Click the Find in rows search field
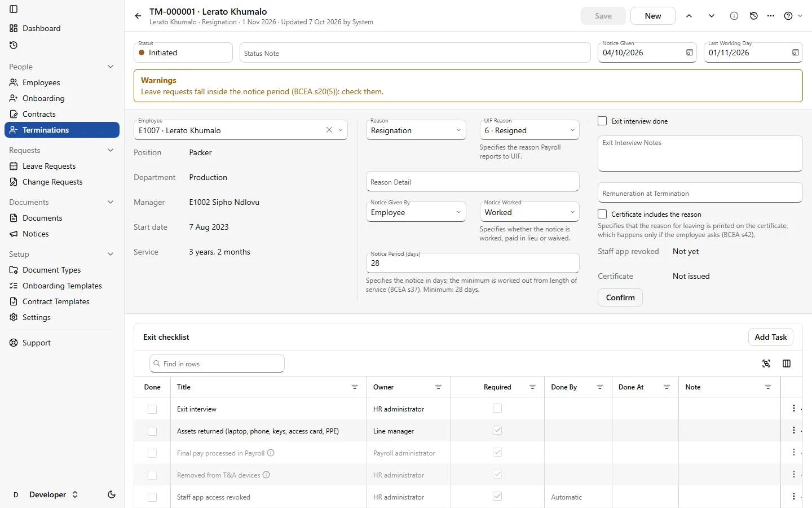This screenshot has height=508, width=812. pyautogui.click(x=217, y=364)
